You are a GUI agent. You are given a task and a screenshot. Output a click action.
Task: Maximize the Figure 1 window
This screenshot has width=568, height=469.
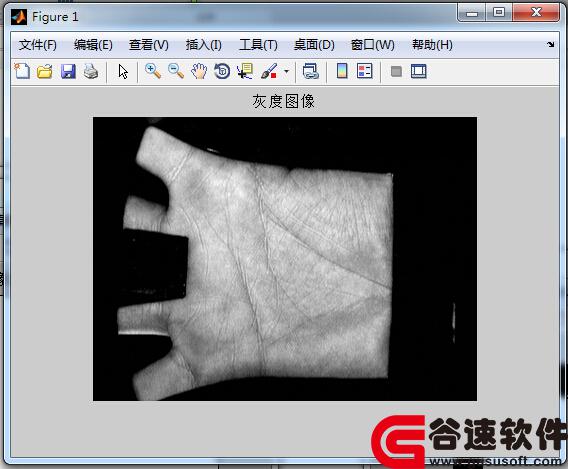[499, 13]
